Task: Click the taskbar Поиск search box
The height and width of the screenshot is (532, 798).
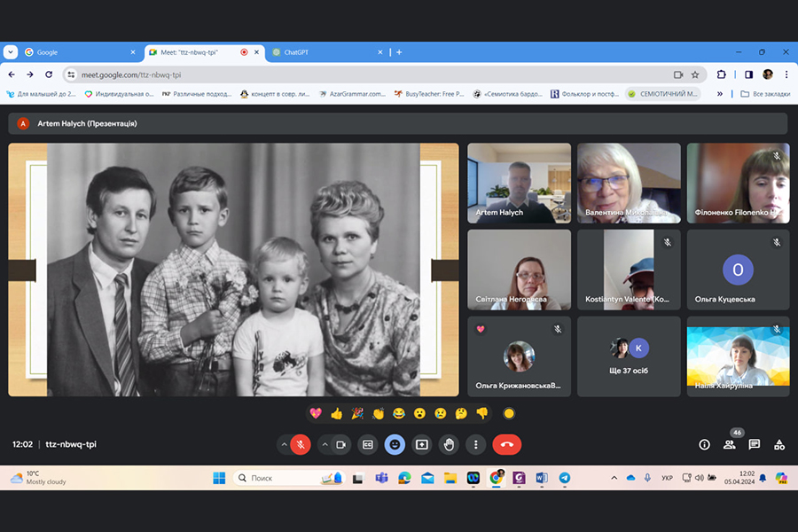Action: click(x=289, y=478)
